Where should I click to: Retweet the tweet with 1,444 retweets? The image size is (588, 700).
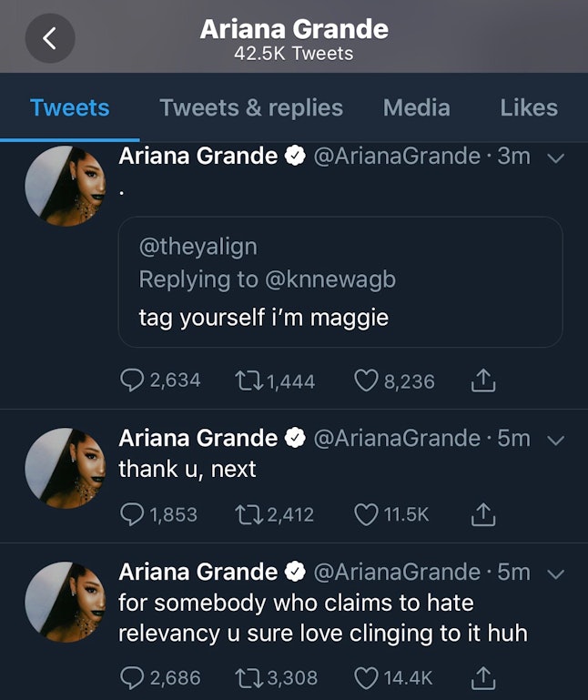coord(248,380)
